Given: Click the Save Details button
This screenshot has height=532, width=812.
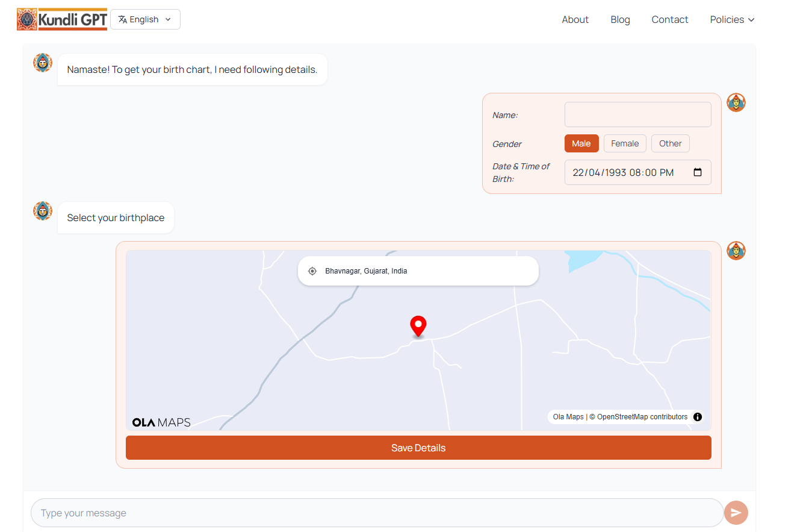Looking at the screenshot, I should pos(418,448).
